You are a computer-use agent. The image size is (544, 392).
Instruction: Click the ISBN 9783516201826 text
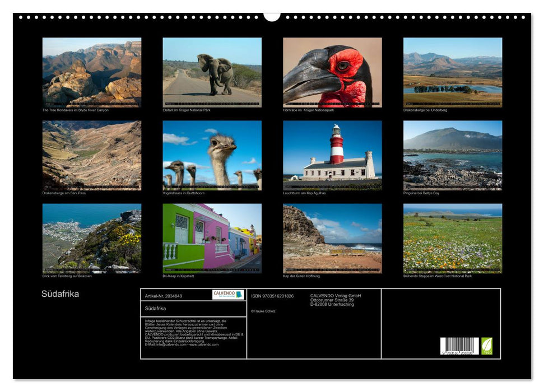[x=272, y=296]
